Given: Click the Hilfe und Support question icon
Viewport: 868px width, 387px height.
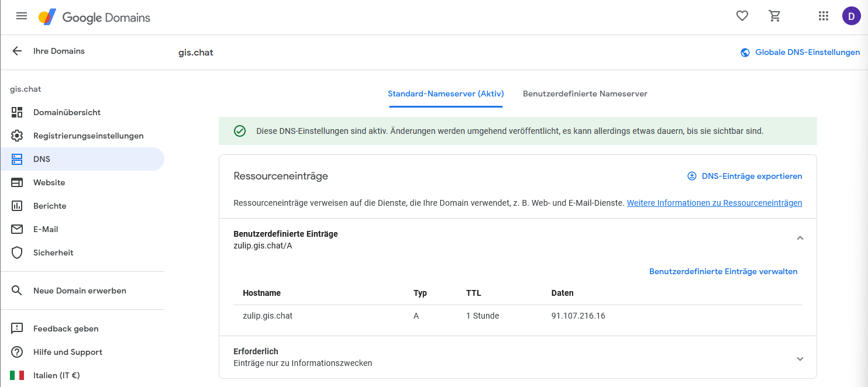Looking at the screenshot, I should coord(17,352).
